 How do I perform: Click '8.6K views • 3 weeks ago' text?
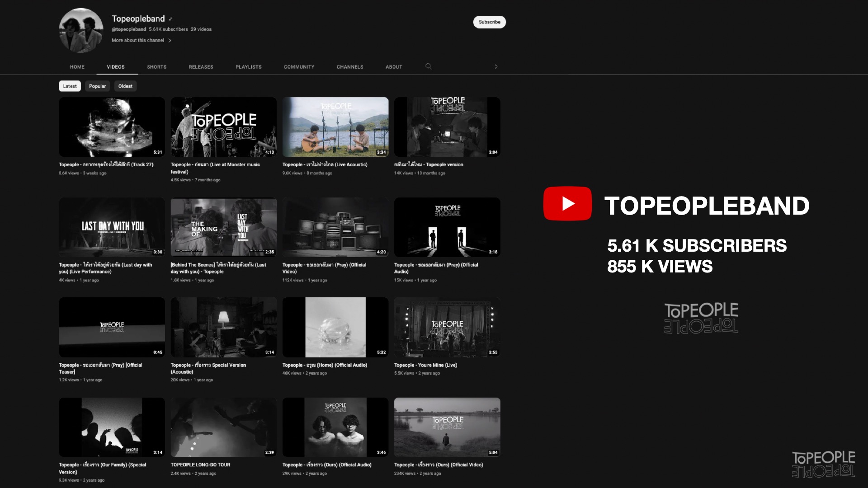[x=82, y=174]
